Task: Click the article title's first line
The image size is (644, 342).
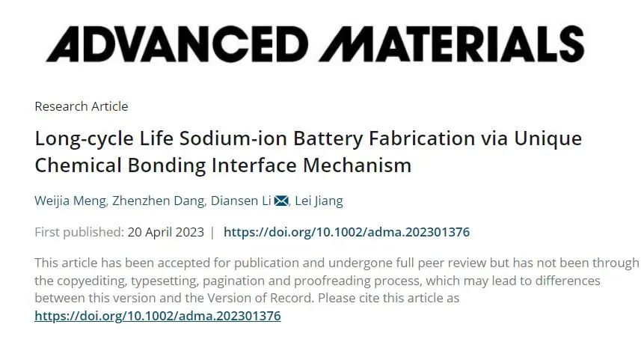Action: pos(308,139)
